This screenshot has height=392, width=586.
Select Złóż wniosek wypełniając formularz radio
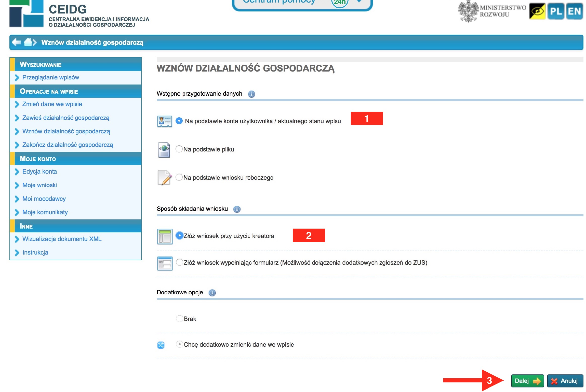click(x=180, y=262)
